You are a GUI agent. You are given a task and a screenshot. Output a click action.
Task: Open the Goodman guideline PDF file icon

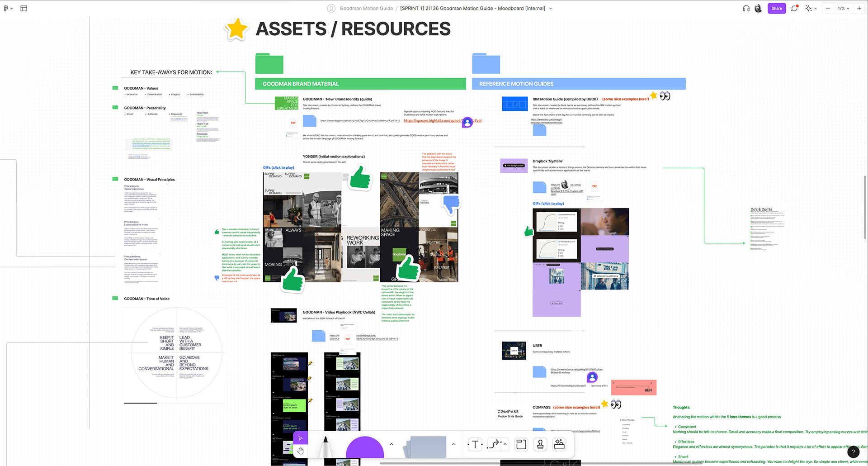point(293,123)
